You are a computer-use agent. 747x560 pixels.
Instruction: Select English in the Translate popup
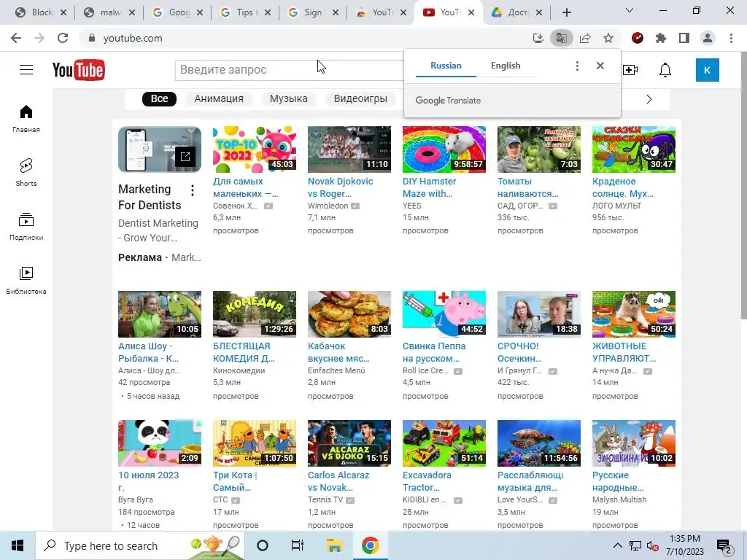pos(506,66)
